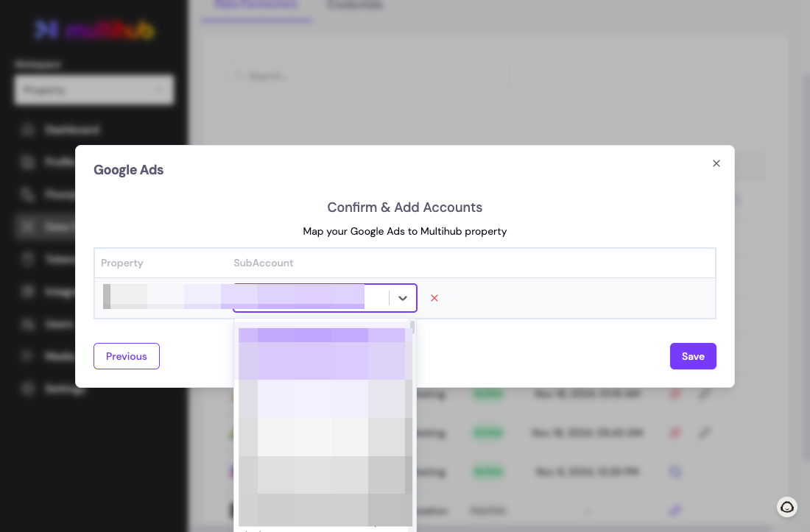Switch to the blurred Credentials tab
Screen dimensions: 810x532
pos(355,5)
